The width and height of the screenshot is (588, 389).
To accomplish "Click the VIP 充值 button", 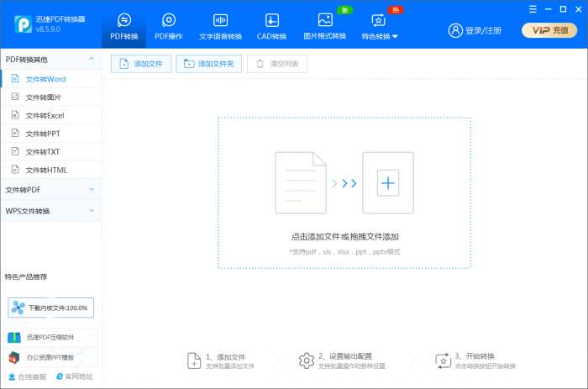I will (x=549, y=30).
